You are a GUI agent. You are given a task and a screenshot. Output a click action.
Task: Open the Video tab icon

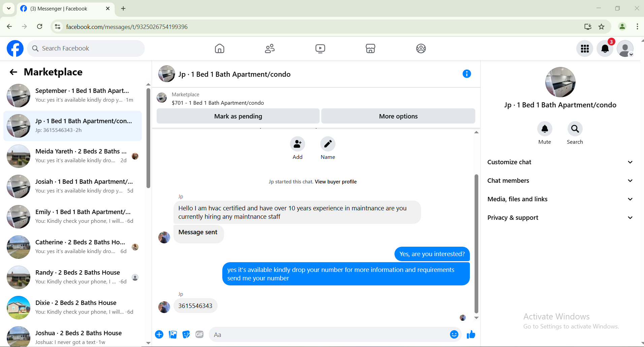320,48
